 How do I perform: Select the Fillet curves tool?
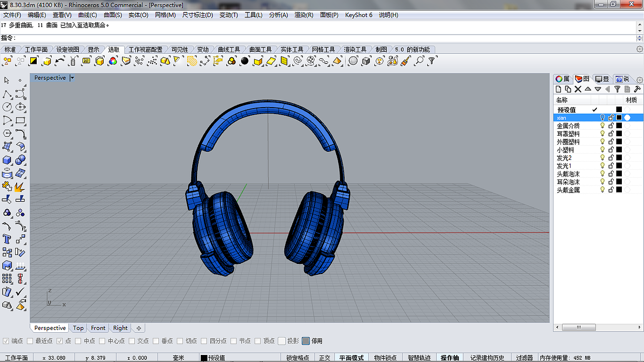21,134
